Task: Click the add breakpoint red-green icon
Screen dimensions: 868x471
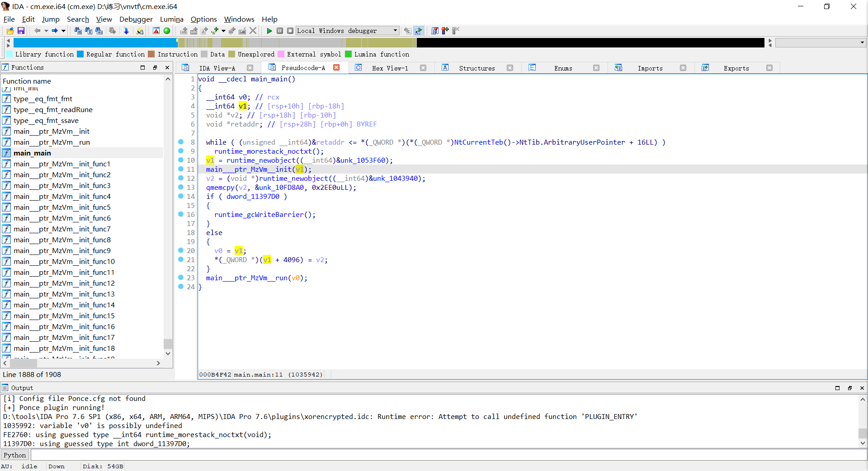Action: [x=445, y=31]
